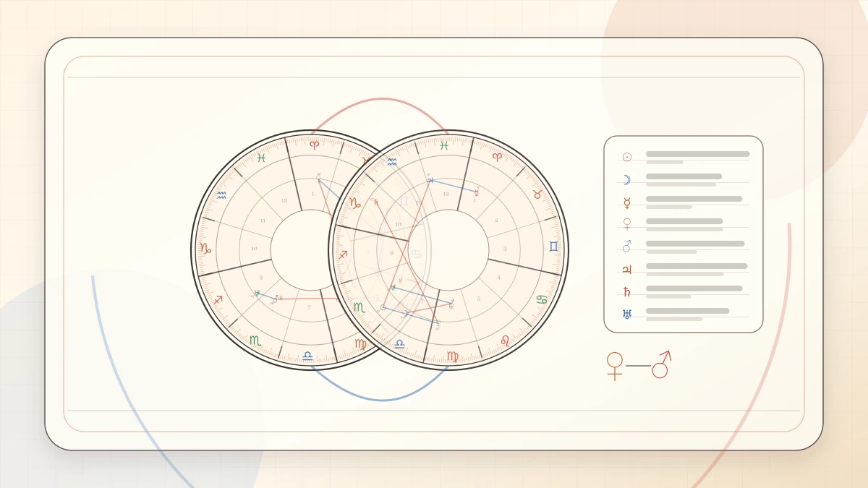Choose the Saturn glyph in the legend list
The width and height of the screenshot is (868, 488).
click(x=627, y=292)
